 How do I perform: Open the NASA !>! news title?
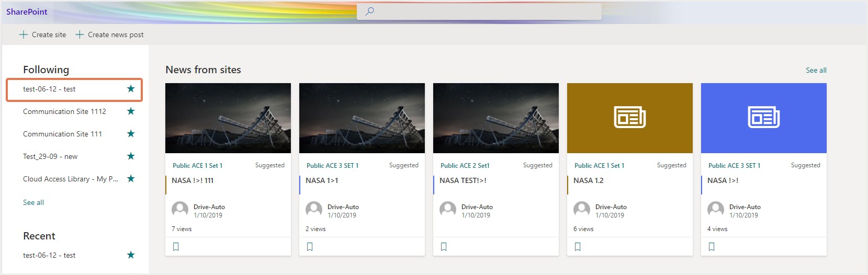coord(723,180)
